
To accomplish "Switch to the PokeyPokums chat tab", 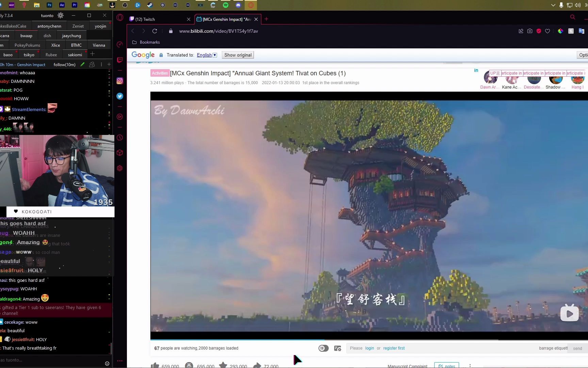I will coord(27,45).
